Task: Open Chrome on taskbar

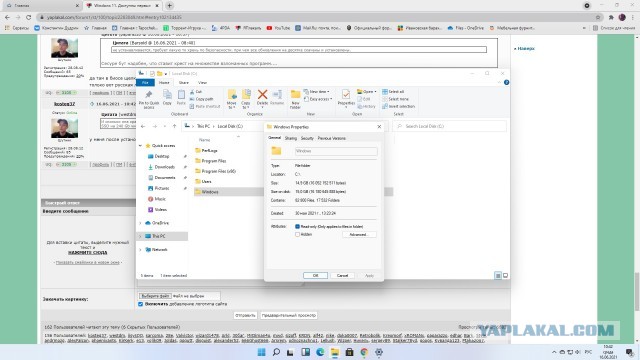Action: pos(364,352)
